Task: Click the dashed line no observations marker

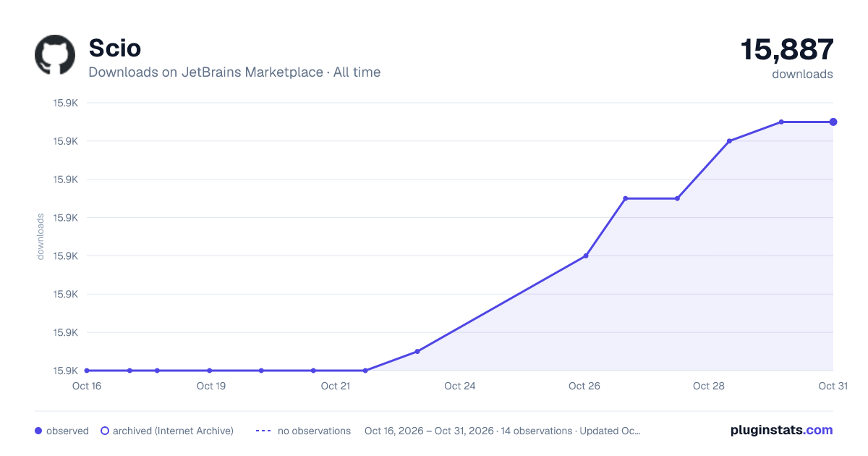Action: tap(263, 431)
